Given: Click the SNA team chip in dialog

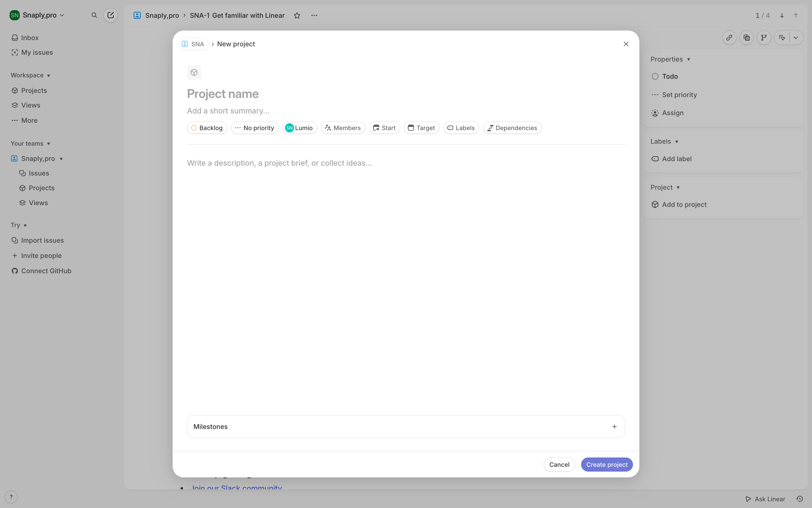Looking at the screenshot, I should coord(194,44).
